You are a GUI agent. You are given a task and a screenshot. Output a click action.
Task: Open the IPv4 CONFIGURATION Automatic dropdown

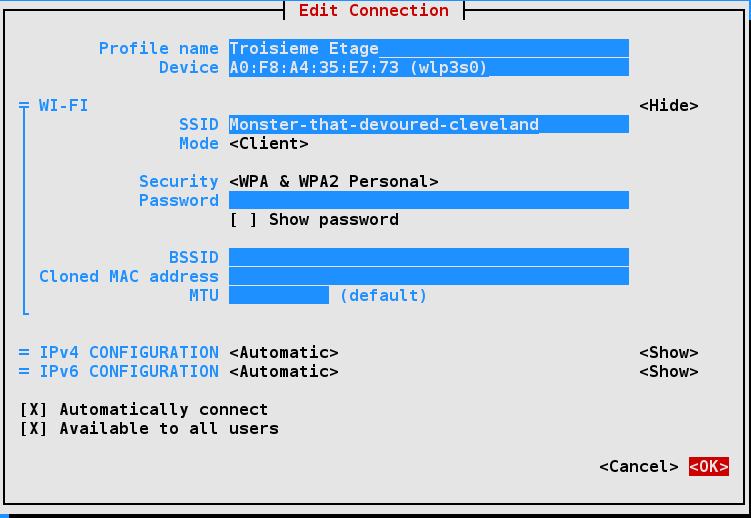(283, 352)
